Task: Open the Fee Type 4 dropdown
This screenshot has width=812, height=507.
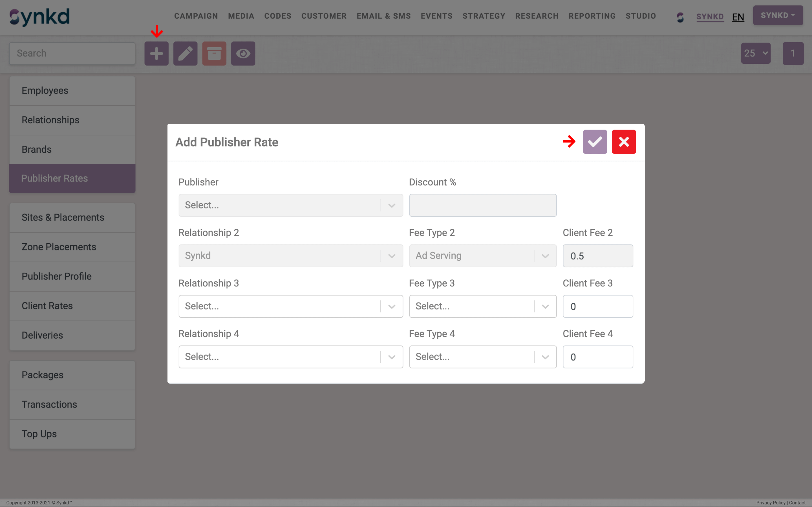Action: pos(482,357)
